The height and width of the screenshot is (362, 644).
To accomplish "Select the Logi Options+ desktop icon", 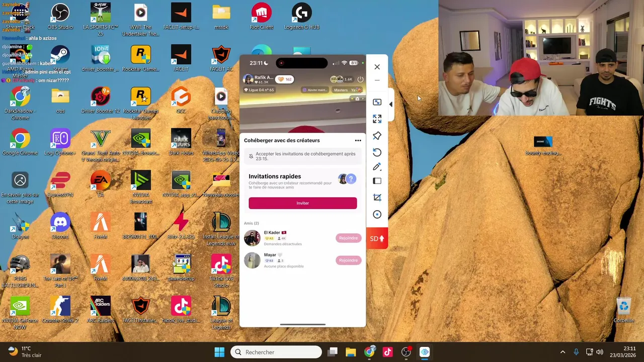I will (x=60, y=142).
